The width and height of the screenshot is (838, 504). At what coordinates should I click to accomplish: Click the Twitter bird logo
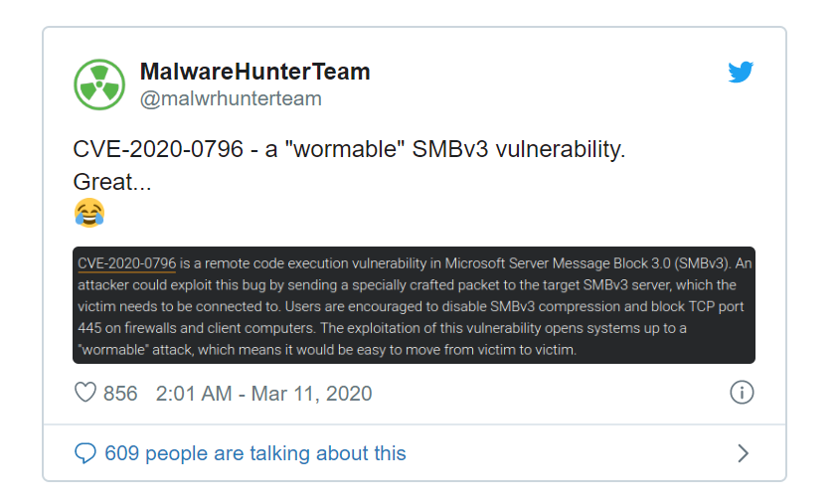741,73
